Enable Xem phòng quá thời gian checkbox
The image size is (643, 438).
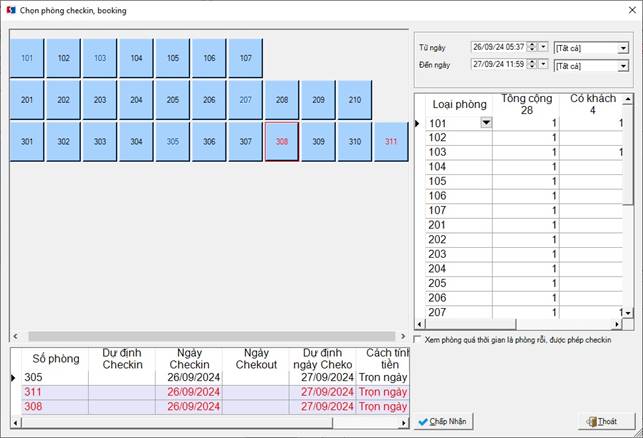417,340
